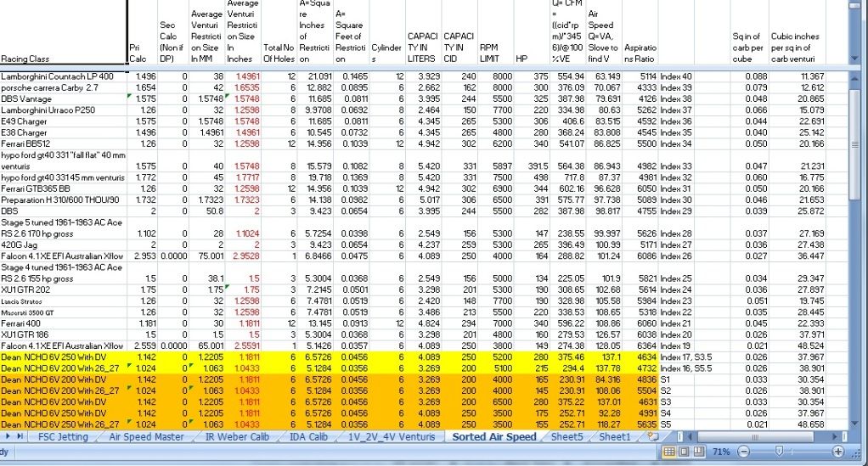Select the Aspirations Ratio header
Viewport: 868px width, 466px height.
pyautogui.click(x=640, y=33)
